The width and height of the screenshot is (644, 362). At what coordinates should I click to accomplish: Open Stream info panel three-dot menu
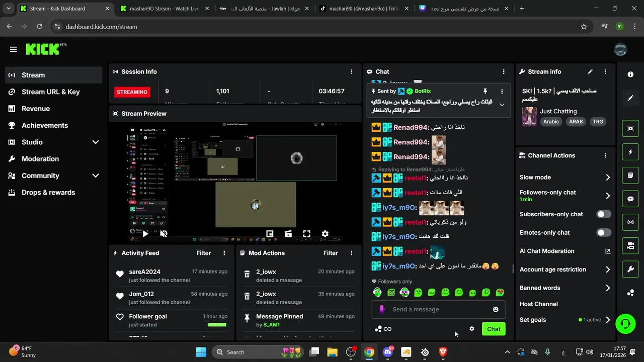605,72
